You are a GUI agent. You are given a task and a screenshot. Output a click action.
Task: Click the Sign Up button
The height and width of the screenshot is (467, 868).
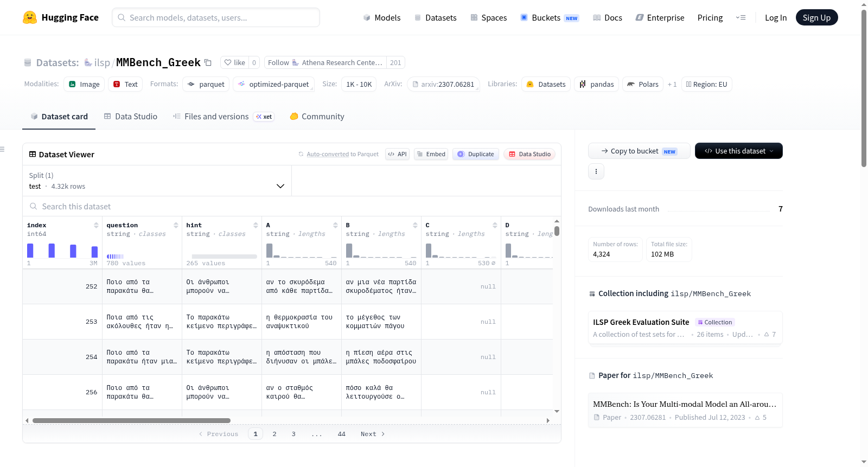pos(816,17)
